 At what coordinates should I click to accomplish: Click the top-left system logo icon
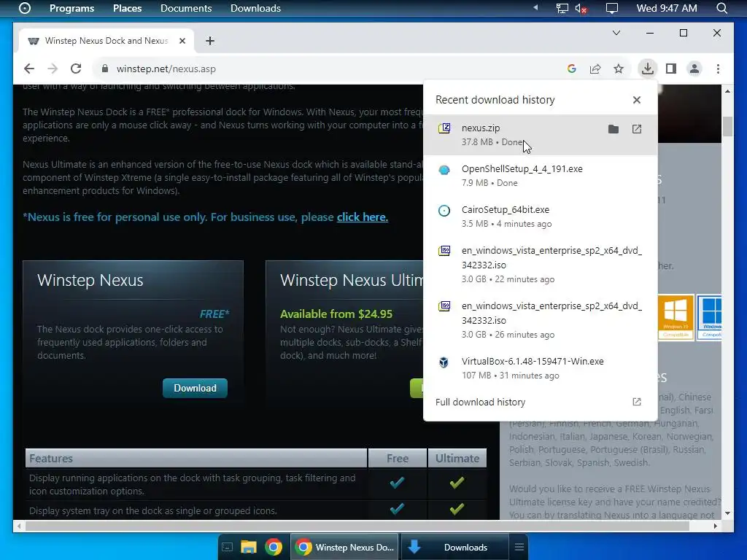click(25, 8)
